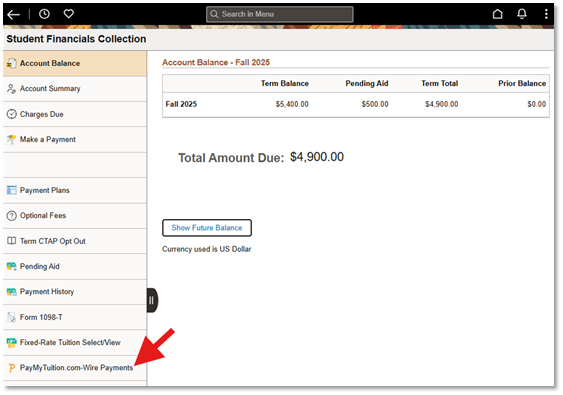Click the $500.00 pending aid value
Viewport: 563px width, 395px height.
click(x=375, y=104)
